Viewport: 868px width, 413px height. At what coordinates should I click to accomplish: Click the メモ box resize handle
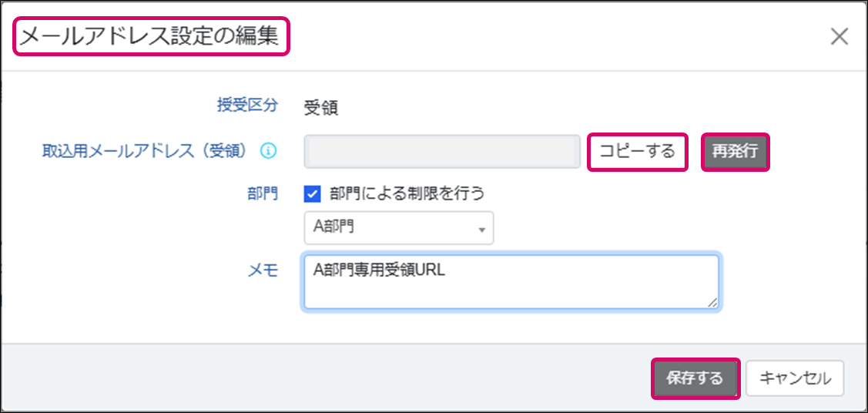[714, 304]
